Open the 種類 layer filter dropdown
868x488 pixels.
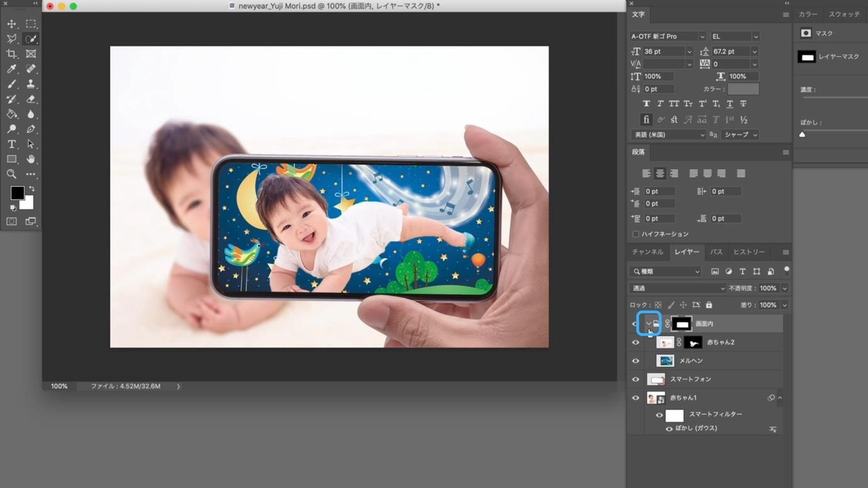pos(666,272)
